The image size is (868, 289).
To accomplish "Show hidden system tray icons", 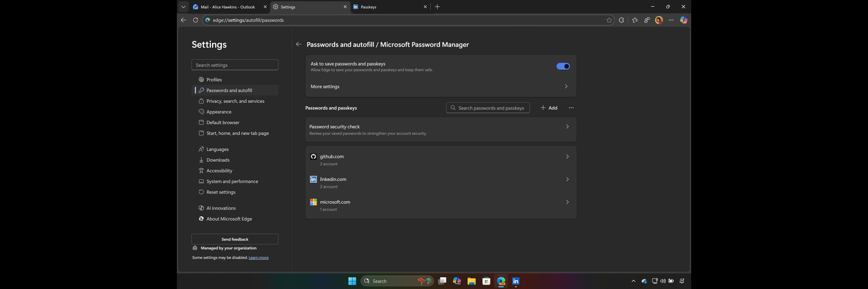I will [x=633, y=281].
